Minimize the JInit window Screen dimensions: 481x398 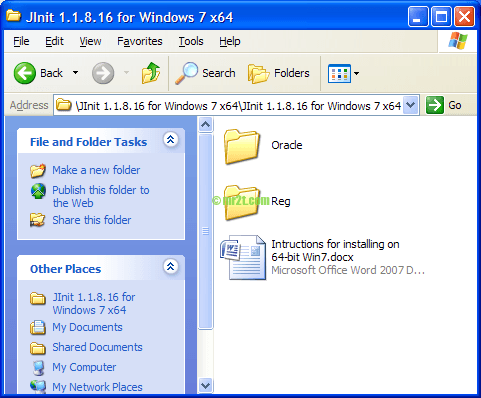pyautogui.click(x=418, y=17)
